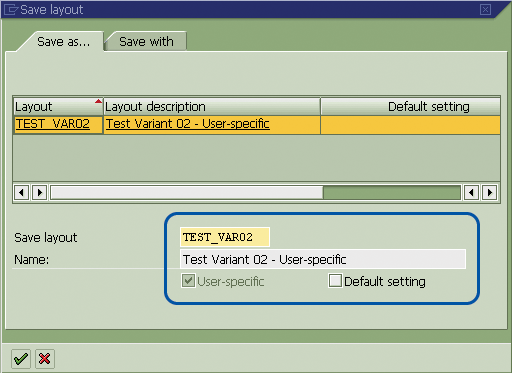The height and width of the screenshot is (373, 512).
Task: Click the left-pointing arrow of right scroll pair
Action: coord(471,192)
